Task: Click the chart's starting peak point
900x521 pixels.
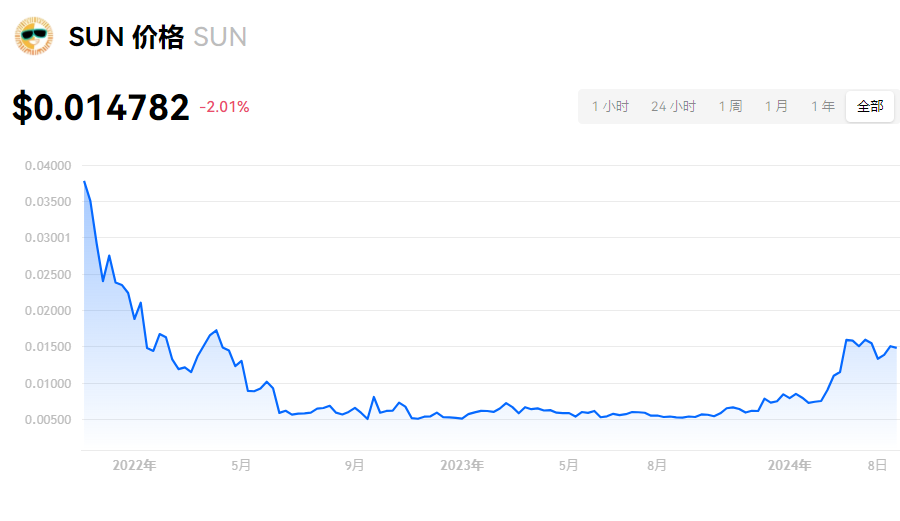Action: (x=84, y=181)
